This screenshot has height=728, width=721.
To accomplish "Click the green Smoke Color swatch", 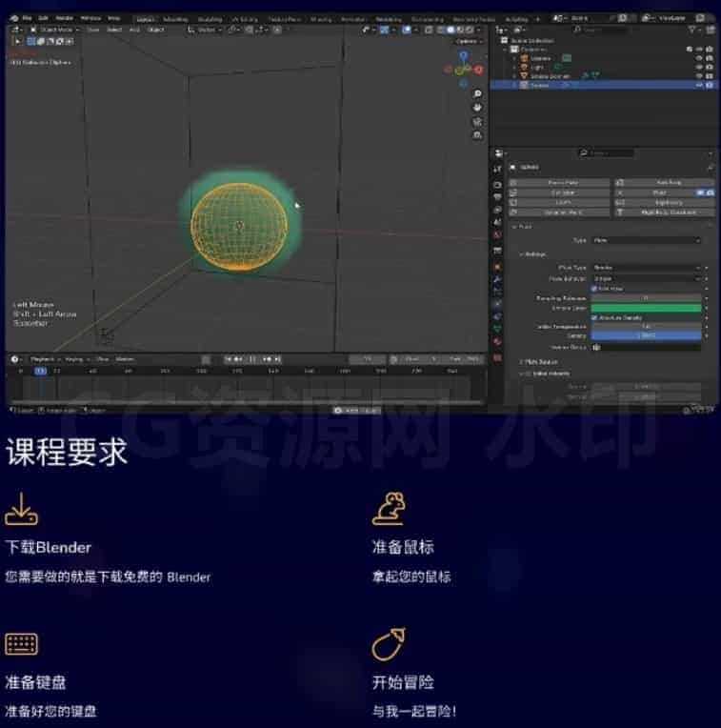I will tap(647, 308).
